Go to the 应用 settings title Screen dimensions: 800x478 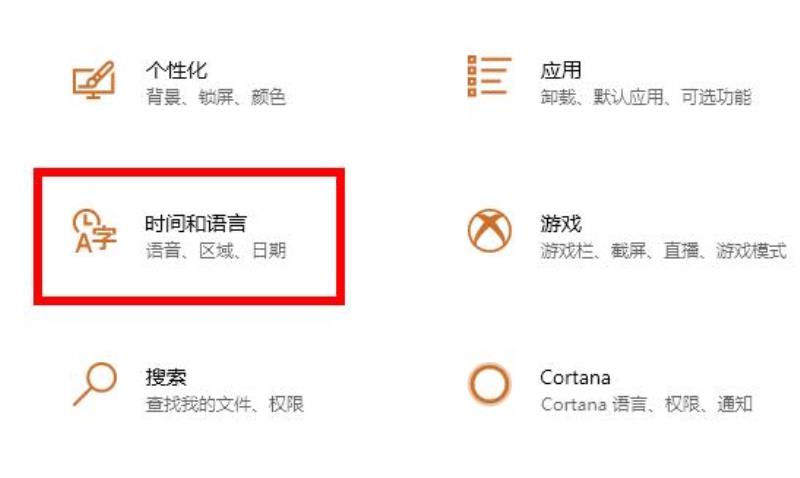pos(561,70)
